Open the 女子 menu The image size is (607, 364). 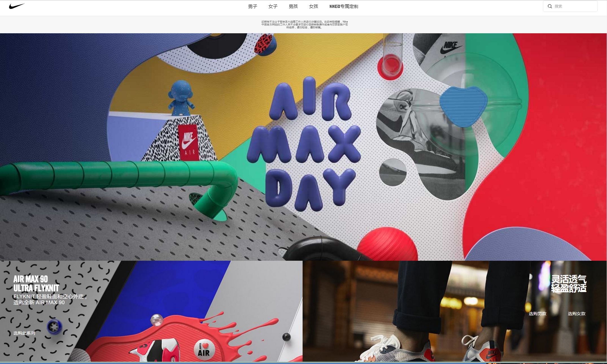273,6
